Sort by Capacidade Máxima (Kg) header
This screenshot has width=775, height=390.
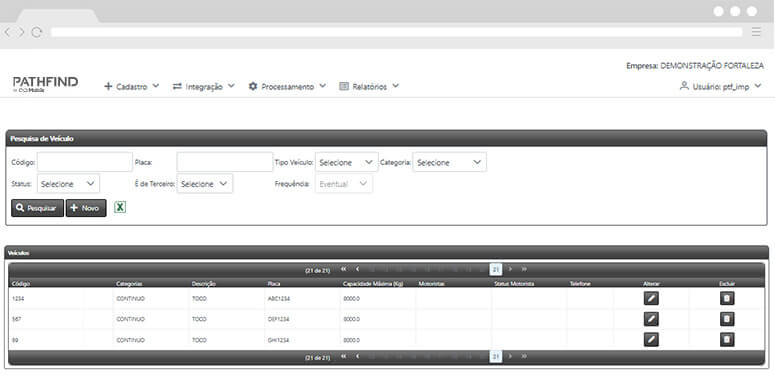[x=373, y=284]
